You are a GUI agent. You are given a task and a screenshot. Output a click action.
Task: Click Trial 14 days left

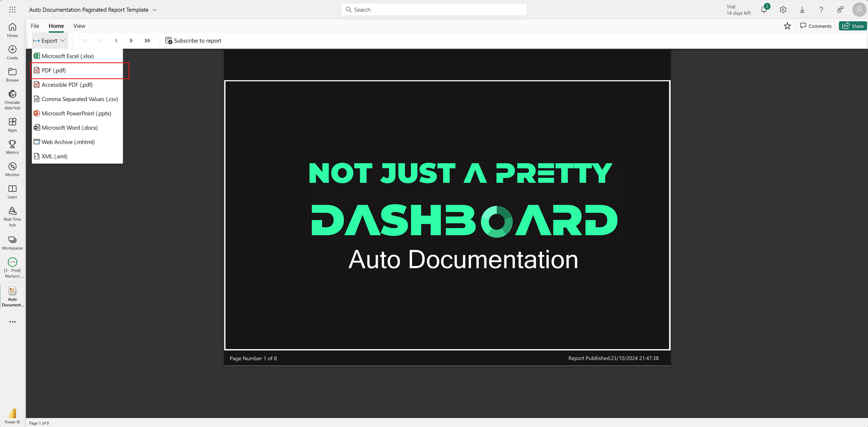pyautogui.click(x=739, y=10)
